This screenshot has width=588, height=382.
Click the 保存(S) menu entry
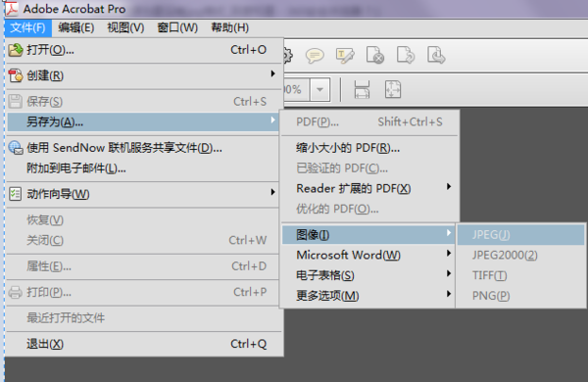tap(144, 101)
